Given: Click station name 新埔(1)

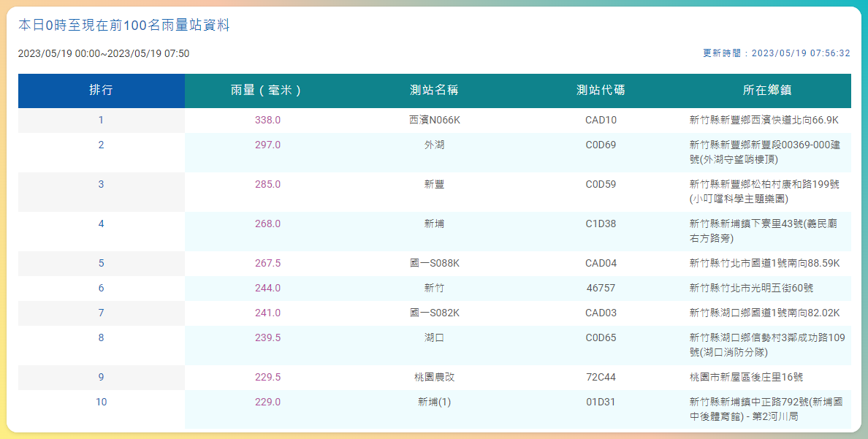Looking at the screenshot, I should click(435, 402).
